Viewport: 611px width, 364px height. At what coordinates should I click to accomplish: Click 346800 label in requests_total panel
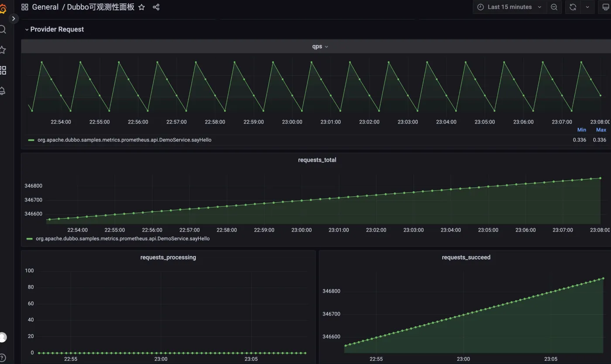point(33,185)
